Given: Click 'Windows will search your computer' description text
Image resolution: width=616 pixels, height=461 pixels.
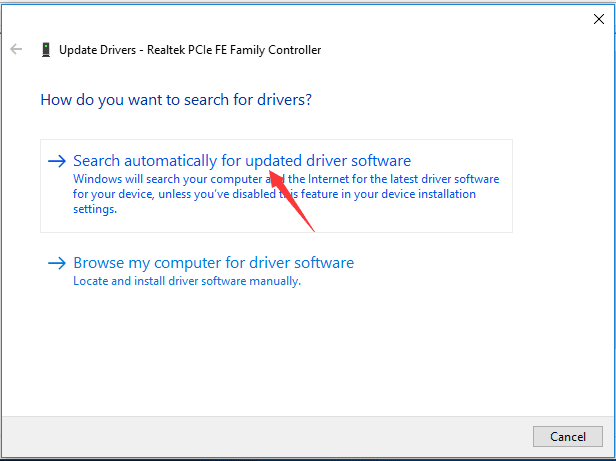Looking at the screenshot, I should coord(286,194).
